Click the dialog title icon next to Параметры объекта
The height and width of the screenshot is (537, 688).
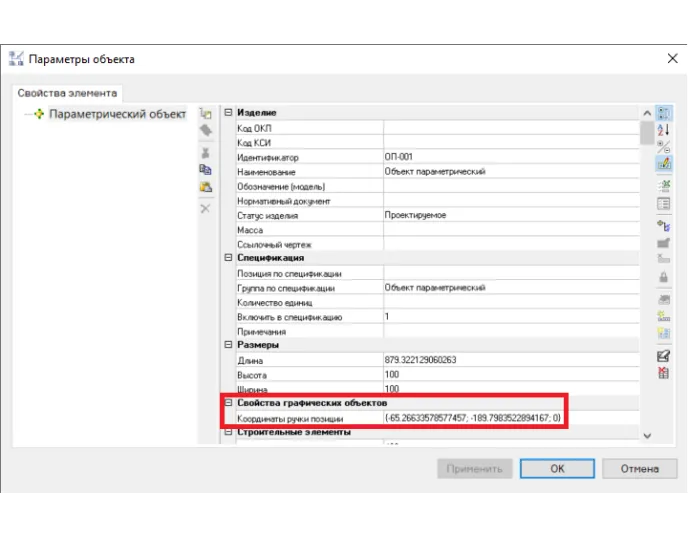tap(16, 59)
